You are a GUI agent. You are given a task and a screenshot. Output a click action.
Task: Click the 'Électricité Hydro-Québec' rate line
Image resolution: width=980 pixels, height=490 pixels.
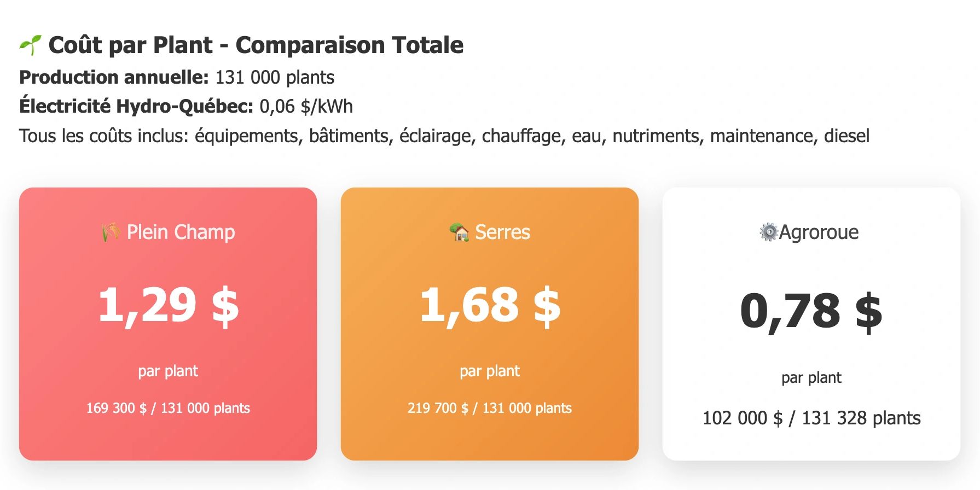[185, 106]
